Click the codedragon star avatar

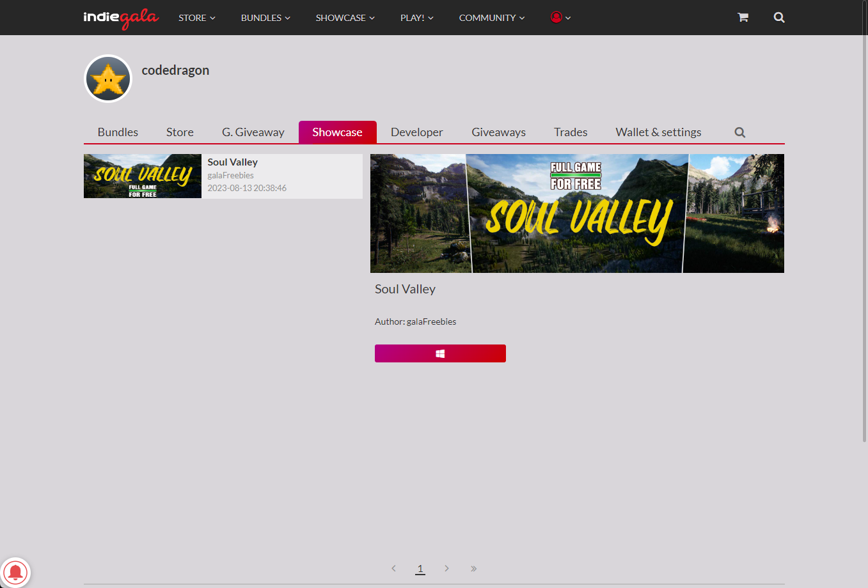click(x=108, y=79)
